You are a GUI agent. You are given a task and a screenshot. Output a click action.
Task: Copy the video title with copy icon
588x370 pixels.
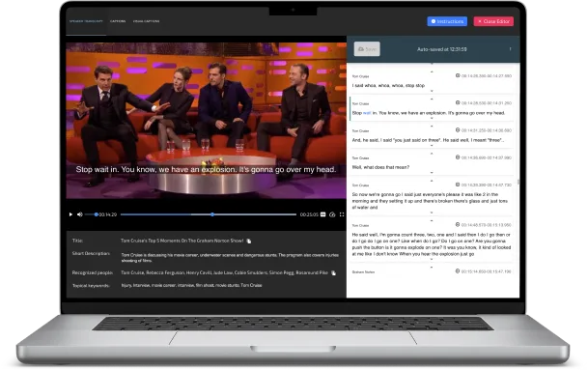pyautogui.click(x=249, y=241)
